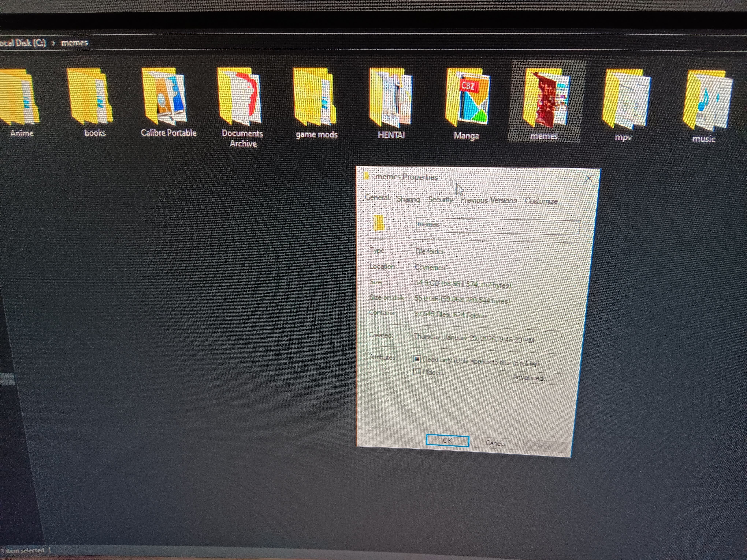Viewport: 747px width, 560px height.
Task: Click the Cancel button
Action: (495, 444)
